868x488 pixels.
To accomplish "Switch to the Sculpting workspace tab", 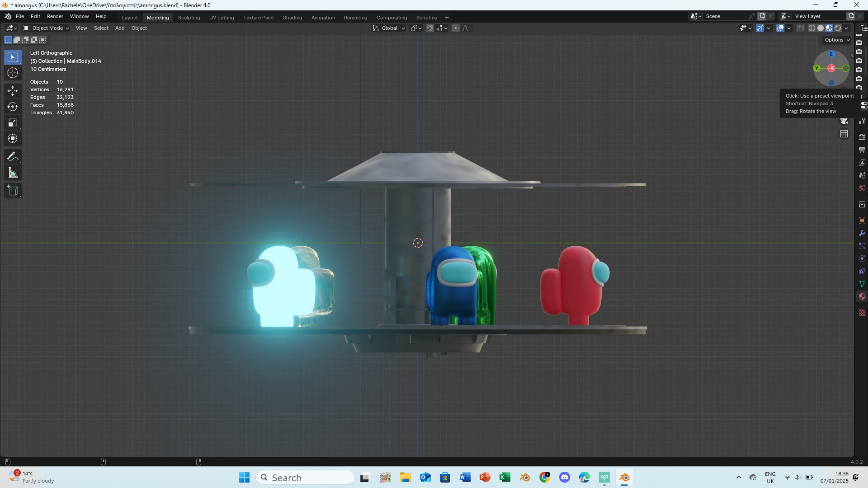I will [189, 18].
